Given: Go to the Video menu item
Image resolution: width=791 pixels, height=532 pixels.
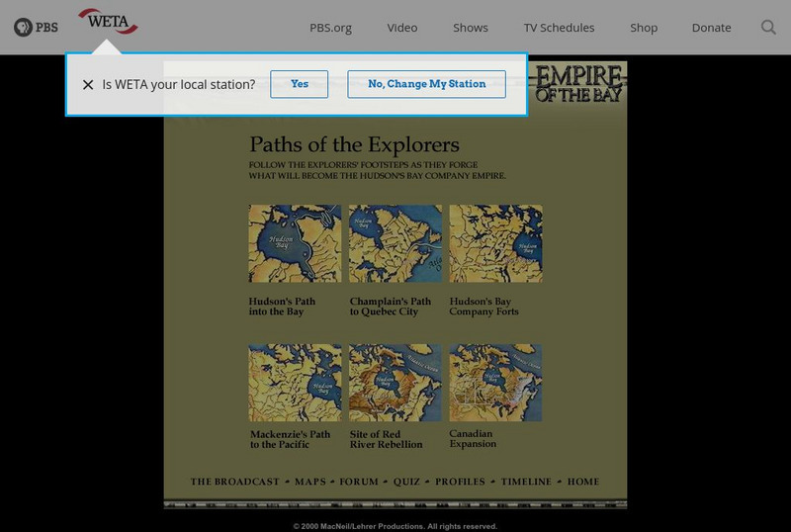Looking at the screenshot, I should pyautogui.click(x=402, y=28).
